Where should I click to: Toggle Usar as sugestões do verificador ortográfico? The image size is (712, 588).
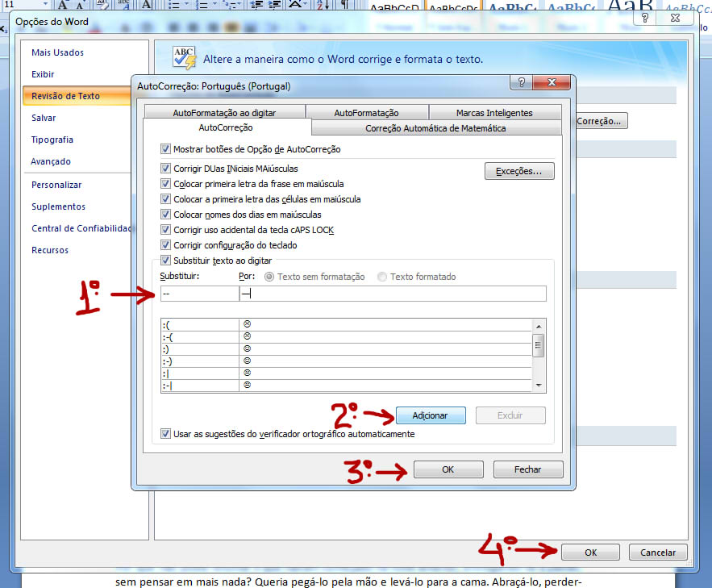pyautogui.click(x=165, y=434)
